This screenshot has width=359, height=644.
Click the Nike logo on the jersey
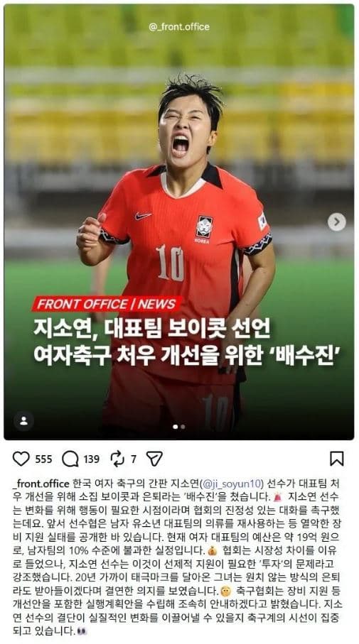pyautogui.click(x=143, y=216)
